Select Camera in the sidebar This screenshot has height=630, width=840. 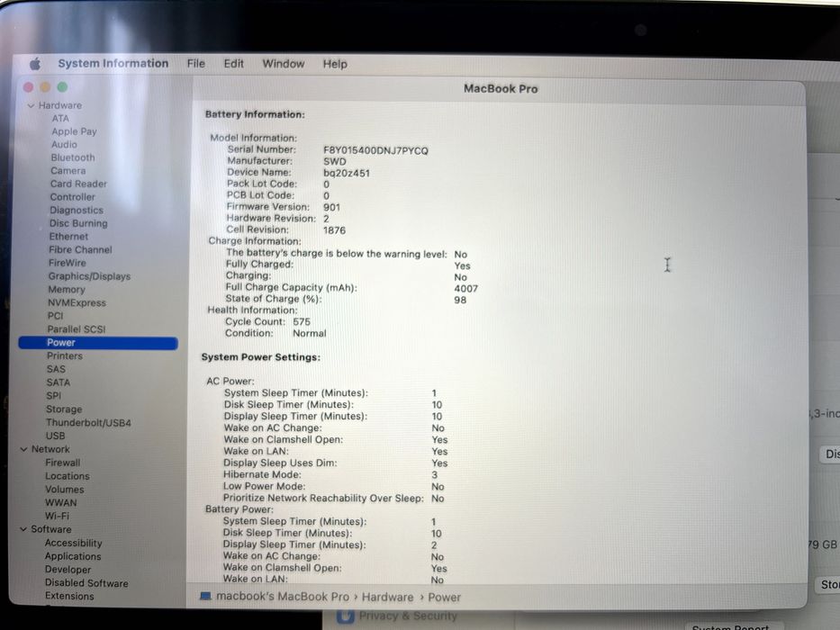[68, 171]
